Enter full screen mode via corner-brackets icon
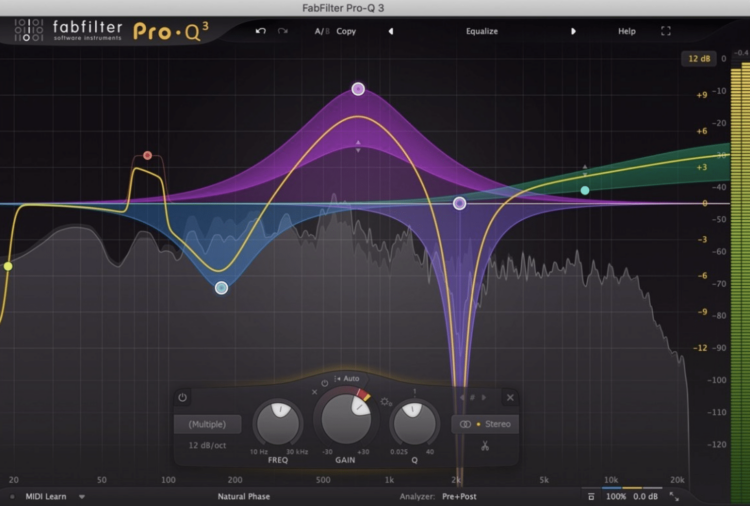Screen dimensions: 750x506 (666, 31)
